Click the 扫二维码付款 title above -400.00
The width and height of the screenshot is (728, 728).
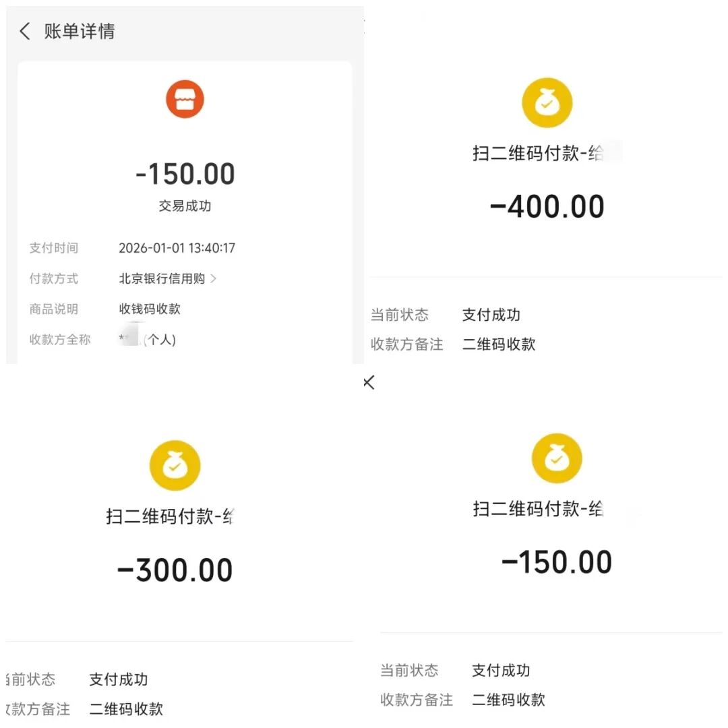(537, 153)
